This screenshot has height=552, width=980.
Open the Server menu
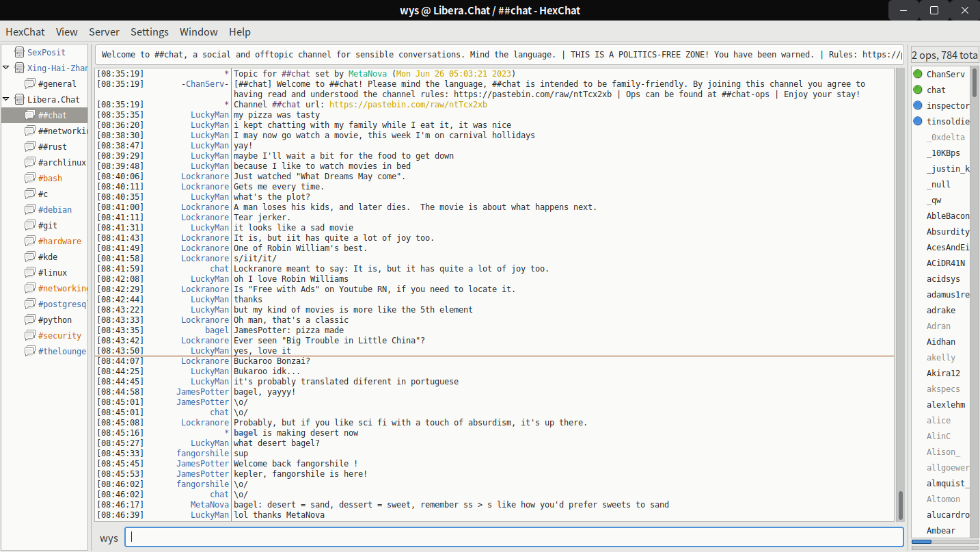tap(104, 32)
